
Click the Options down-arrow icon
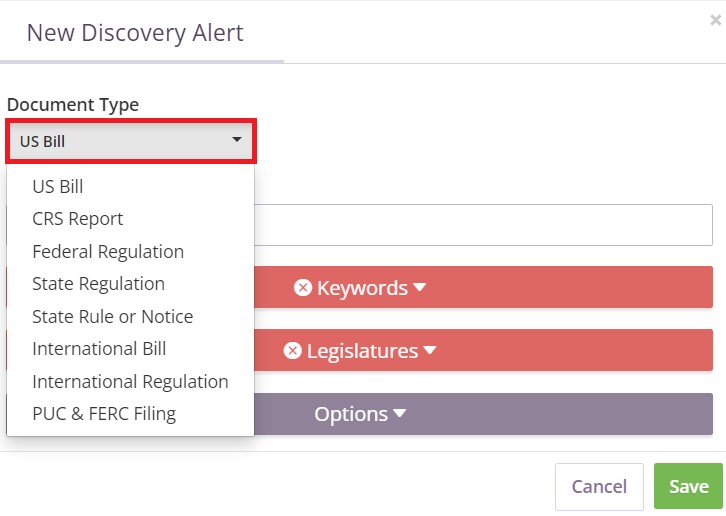(399, 413)
